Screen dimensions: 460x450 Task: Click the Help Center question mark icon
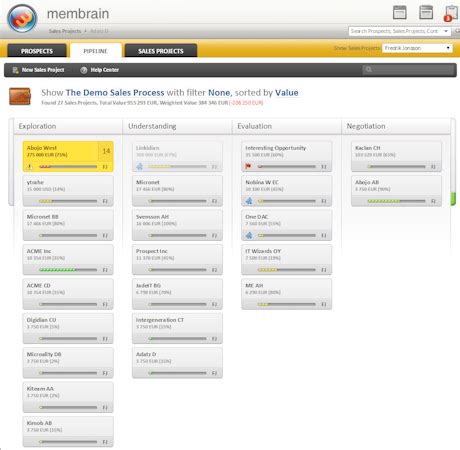pos(84,70)
